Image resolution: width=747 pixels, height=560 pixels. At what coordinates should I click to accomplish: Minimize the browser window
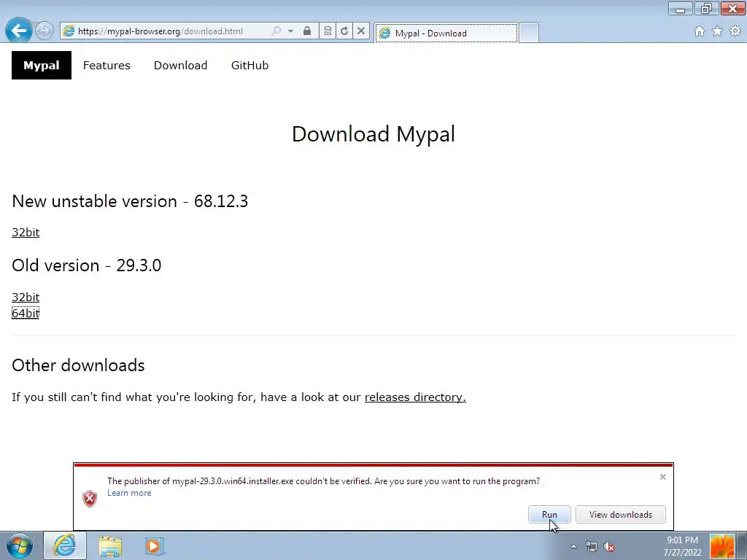681,9
